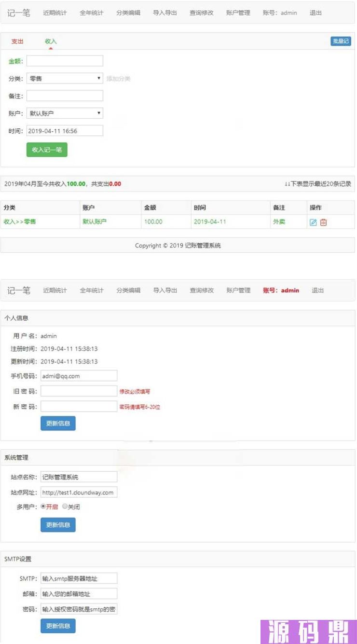Click 退出 on the personal info page
This screenshot has height=644, width=357.
(x=317, y=290)
